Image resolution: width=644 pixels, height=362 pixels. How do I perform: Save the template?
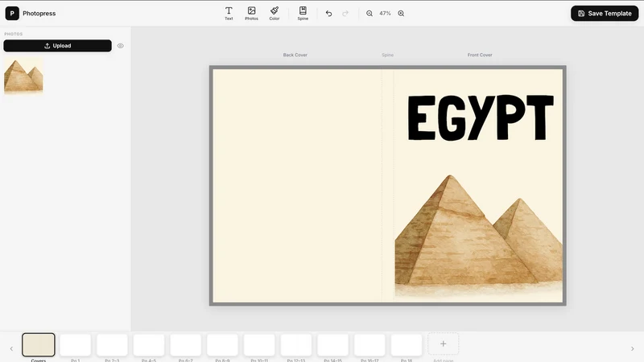coord(605,14)
